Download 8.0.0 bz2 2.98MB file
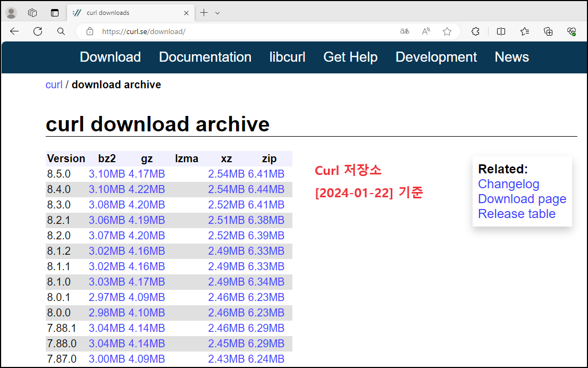The height and width of the screenshot is (368, 588). (x=107, y=313)
